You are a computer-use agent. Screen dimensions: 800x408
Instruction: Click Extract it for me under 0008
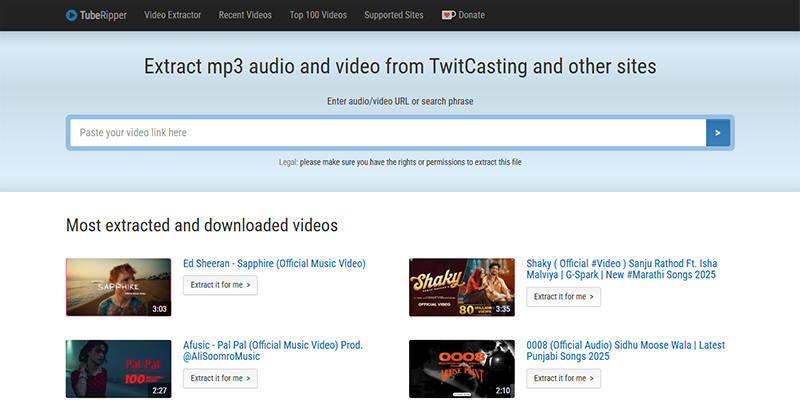564,378
